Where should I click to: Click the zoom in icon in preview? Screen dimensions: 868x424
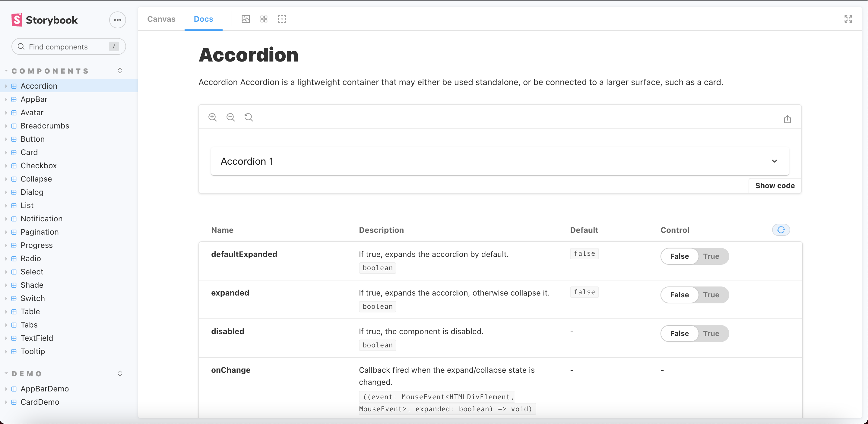click(x=212, y=117)
